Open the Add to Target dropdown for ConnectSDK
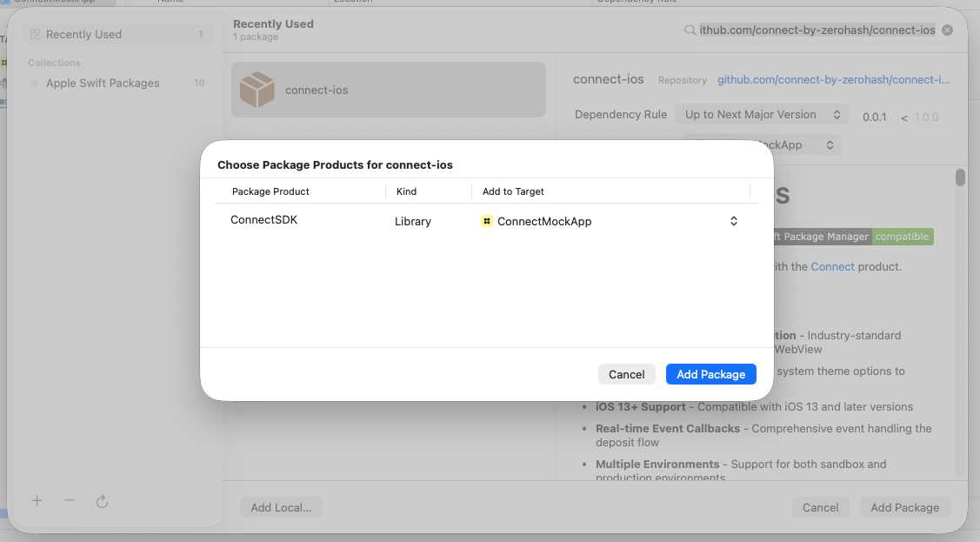The width and height of the screenshot is (980, 542). [734, 221]
